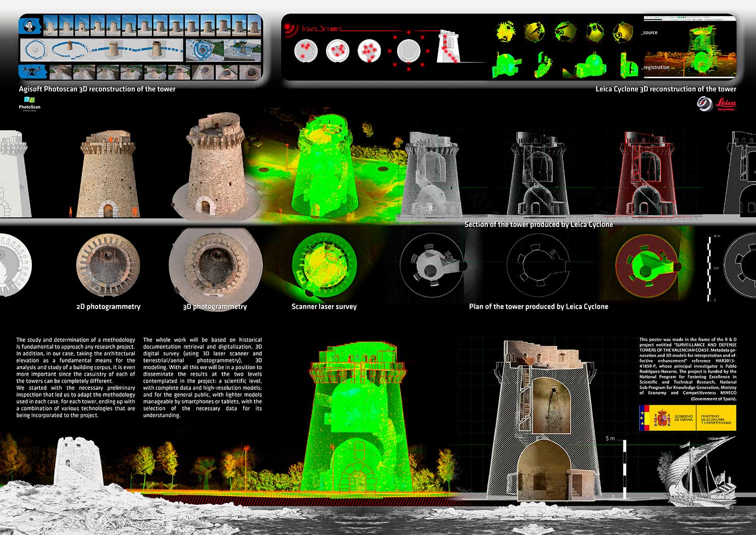Click 'Section of the tower produced by Leica Cyclone'
This screenshot has height=535, width=756.
pos(539,224)
